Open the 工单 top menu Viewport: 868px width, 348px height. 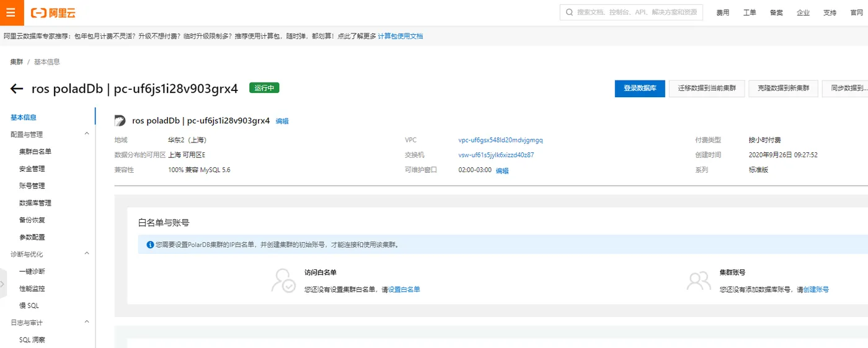(750, 13)
